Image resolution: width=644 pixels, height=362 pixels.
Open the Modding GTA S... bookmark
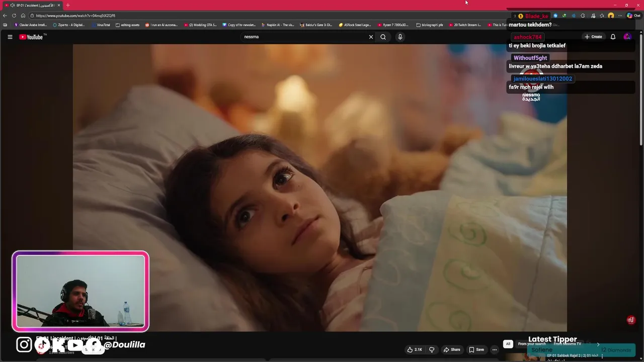(x=200, y=25)
